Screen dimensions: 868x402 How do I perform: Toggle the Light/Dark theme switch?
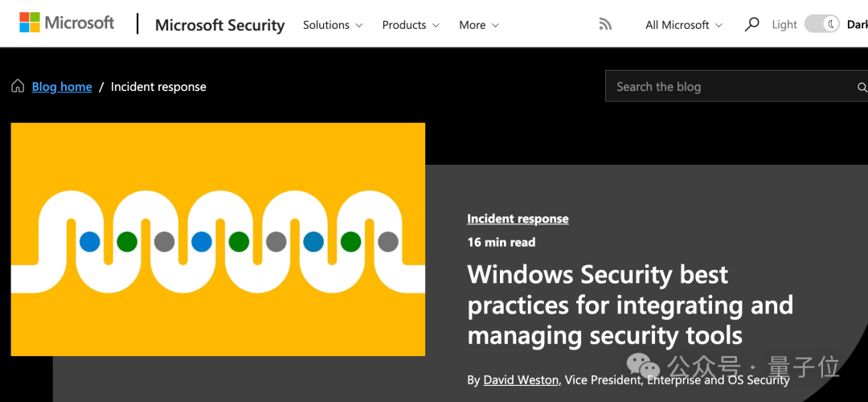coord(821,24)
